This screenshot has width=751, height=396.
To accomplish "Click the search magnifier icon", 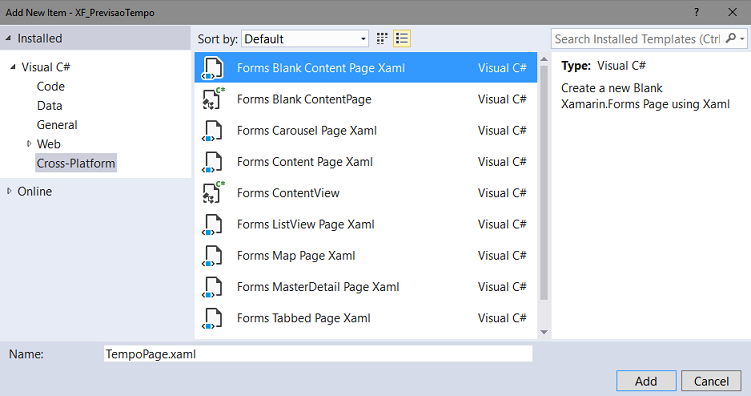I will coord(730,38).
